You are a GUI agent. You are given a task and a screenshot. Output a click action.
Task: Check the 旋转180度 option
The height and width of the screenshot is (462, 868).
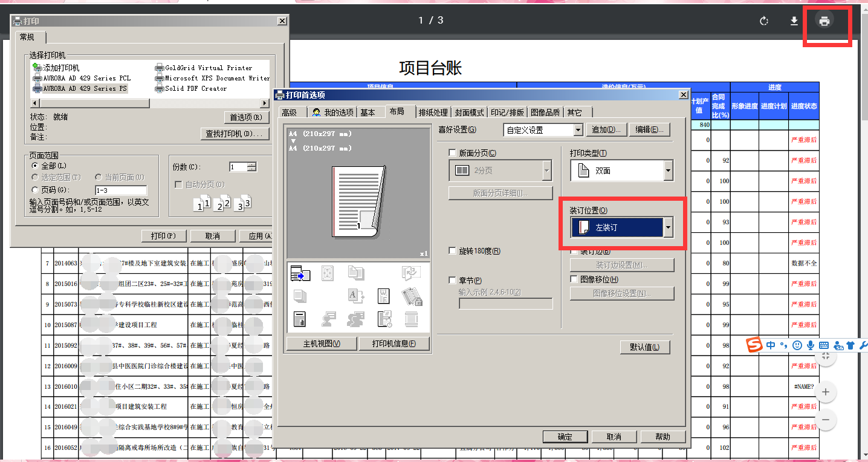[x=453, y=251]
